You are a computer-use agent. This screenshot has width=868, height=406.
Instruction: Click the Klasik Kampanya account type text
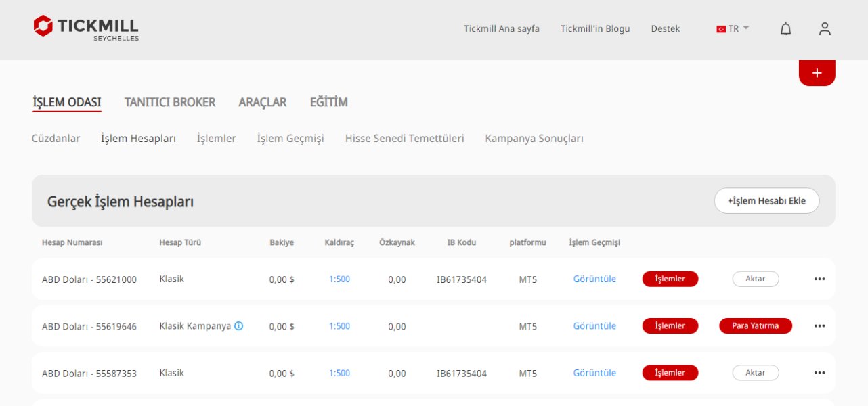pyautogui.click(x=195, y=325)
